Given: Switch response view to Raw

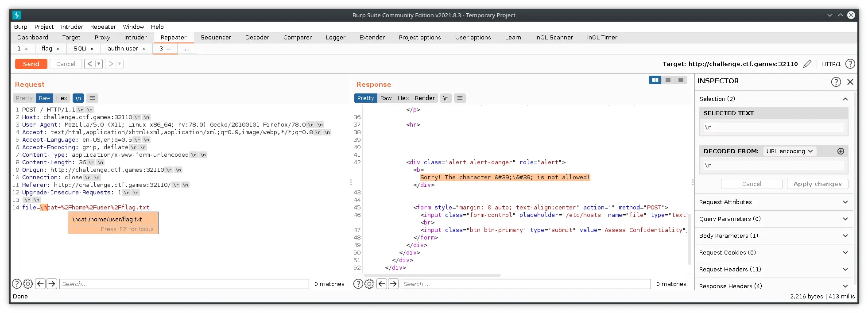Looking at the screenshot, I should click(x=386, y=98).
